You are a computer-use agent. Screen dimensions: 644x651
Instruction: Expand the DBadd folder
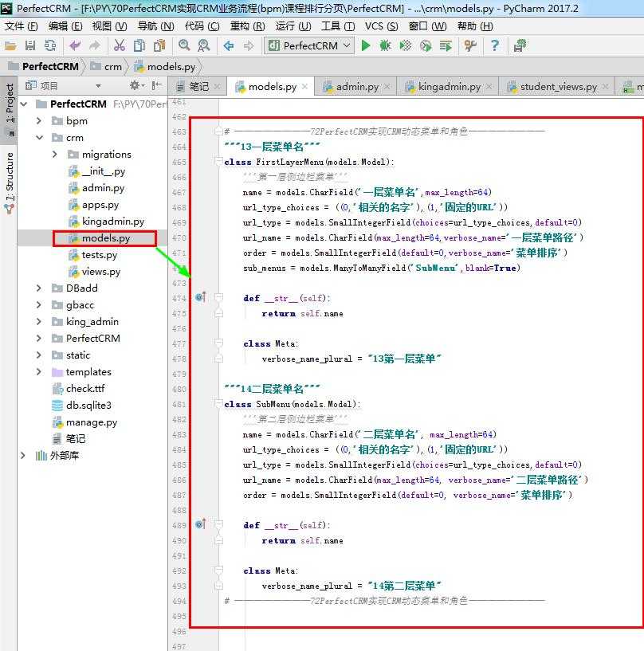pos(38,288)
